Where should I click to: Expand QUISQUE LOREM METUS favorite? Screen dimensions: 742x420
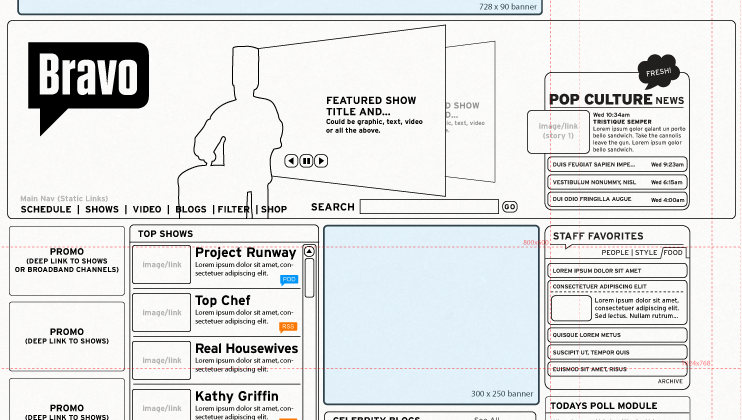pos(618,335)
